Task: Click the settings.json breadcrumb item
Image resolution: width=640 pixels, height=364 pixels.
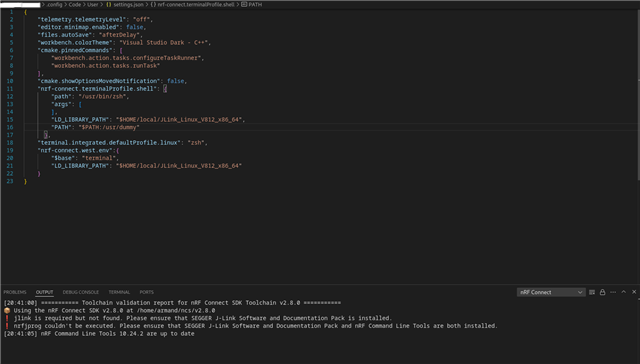Action: (125, 4)
